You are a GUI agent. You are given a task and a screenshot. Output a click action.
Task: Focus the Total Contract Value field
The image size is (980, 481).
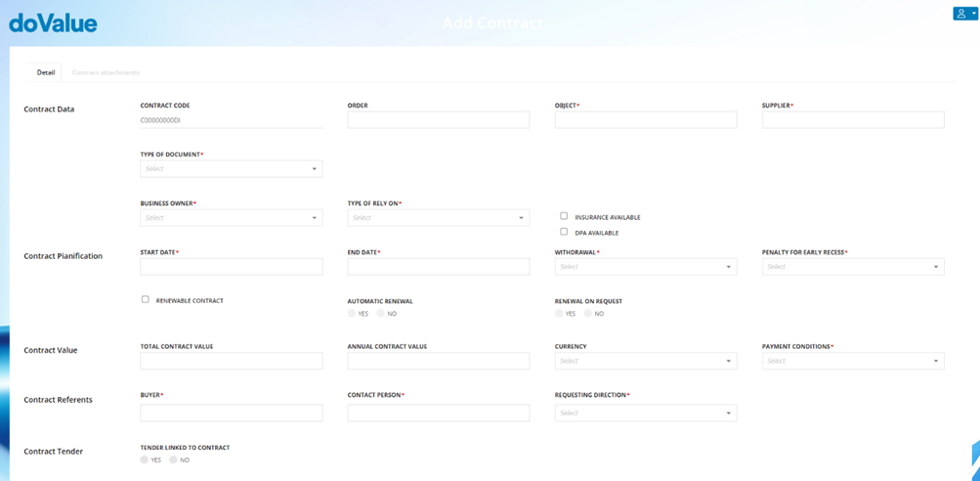coord(232,361)
